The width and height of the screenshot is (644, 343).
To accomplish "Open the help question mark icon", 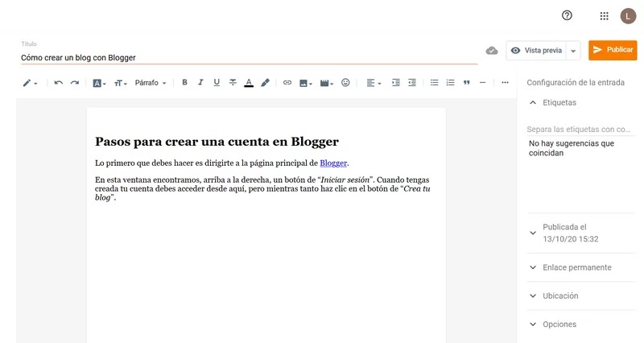I will point(567,16).
